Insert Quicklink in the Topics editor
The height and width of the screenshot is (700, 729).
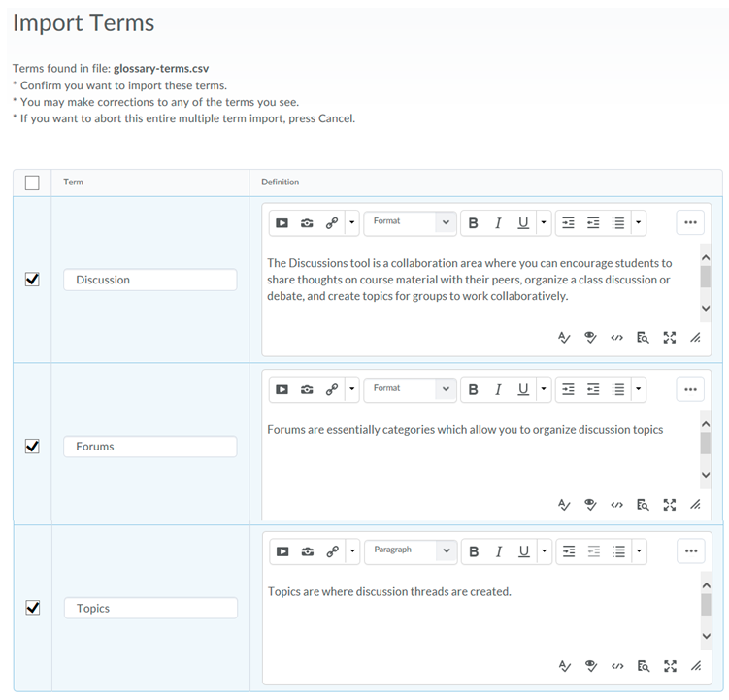pos(332,551)
